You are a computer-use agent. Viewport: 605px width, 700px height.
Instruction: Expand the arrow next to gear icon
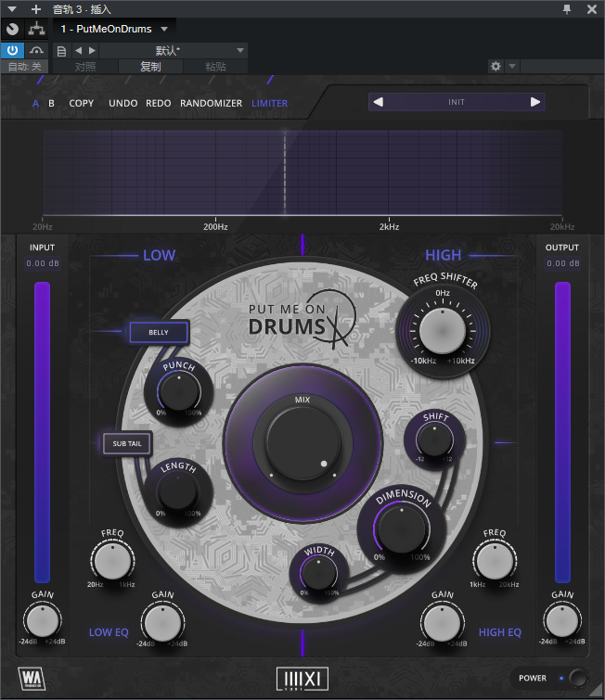pos(512,67)
